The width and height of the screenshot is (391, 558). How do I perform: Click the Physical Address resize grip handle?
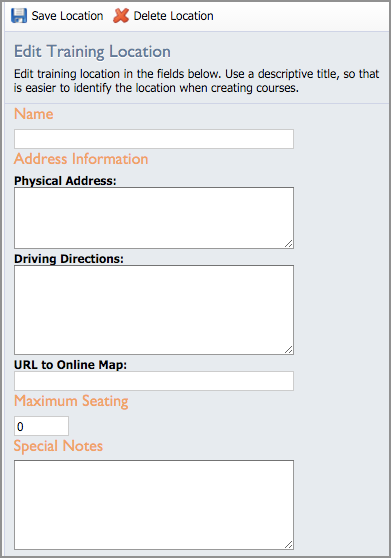[x=289, y=243]
